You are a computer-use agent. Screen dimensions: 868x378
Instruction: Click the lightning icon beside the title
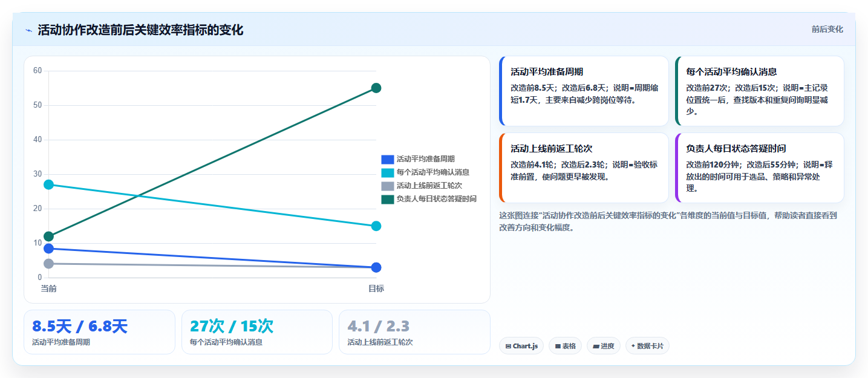click(x=28, y=30)
